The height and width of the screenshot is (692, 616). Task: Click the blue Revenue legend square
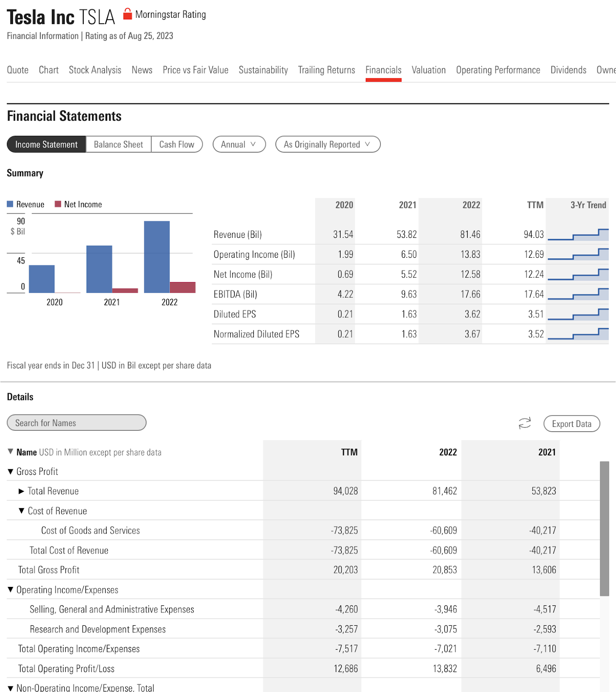tap(10, 204)
